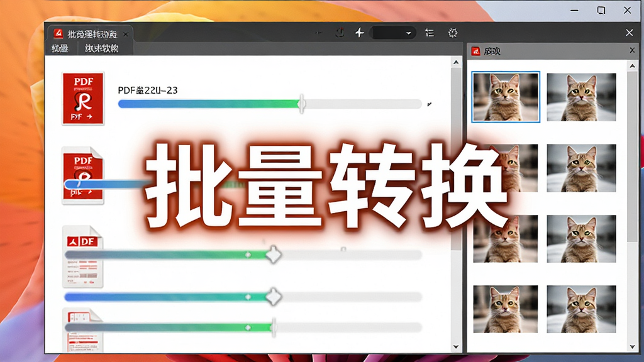The image size is (644, 362).
Task: Click the white document icon with the red ADF badge
Action: pyautogui.click(x=82, y=256)
